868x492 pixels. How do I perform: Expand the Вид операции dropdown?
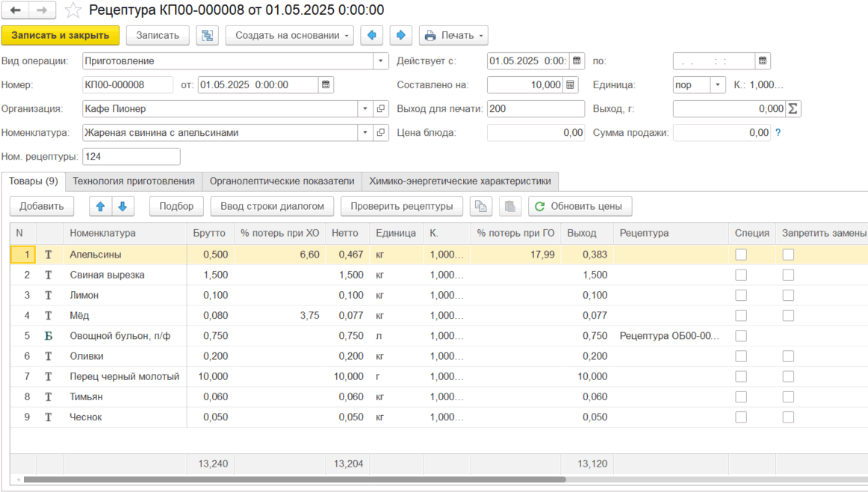tap(381, 61)
